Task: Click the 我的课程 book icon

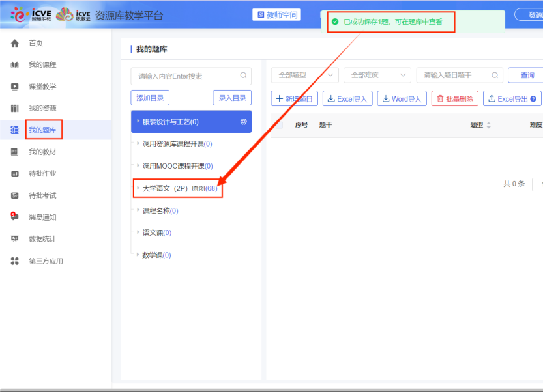Action: [x=14, y=65]
